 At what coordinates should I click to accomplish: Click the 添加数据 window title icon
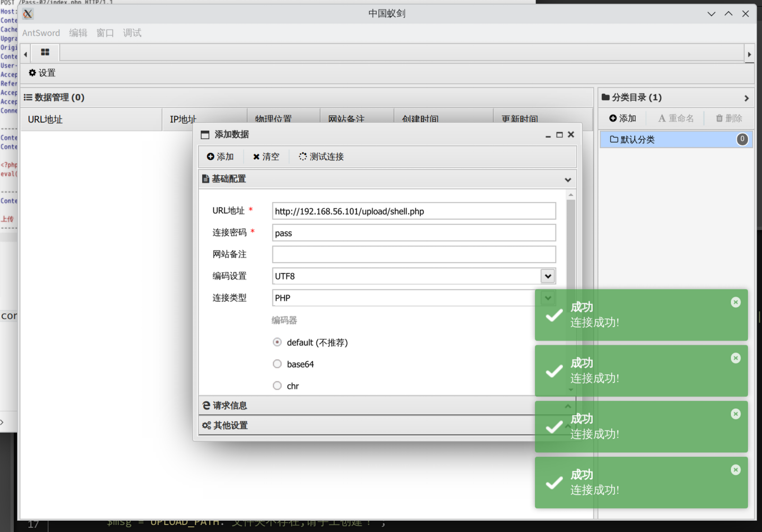pyautogui.click(x=205, y=135)
